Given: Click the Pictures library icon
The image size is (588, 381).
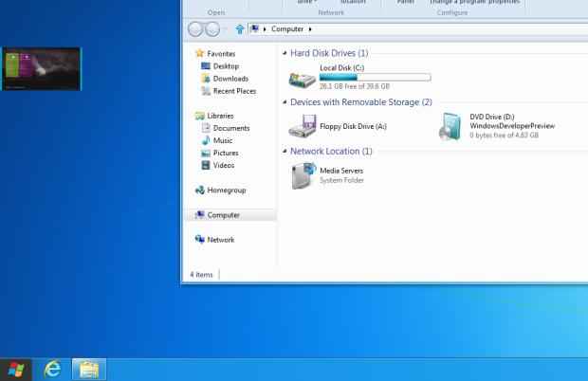Looking at the screenshot, I should pos(206,153).
